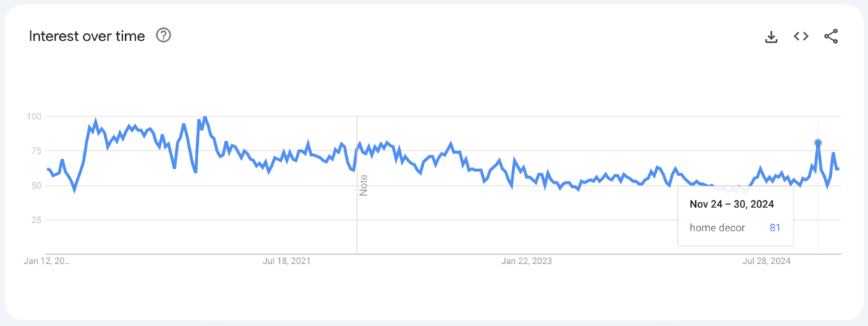Click the tooltip date "Nov 24 – 30, 2024"

[x=732, y=205]
